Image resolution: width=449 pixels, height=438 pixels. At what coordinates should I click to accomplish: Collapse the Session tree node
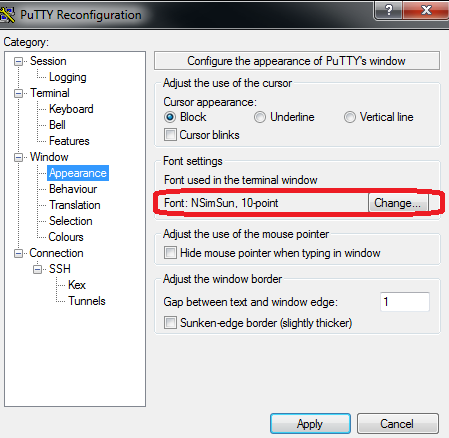[18, 61]
